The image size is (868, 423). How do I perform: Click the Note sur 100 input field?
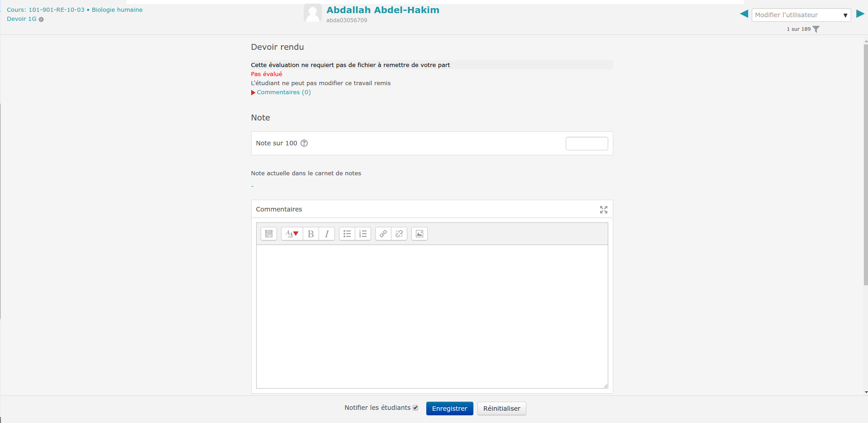(587, 144)
